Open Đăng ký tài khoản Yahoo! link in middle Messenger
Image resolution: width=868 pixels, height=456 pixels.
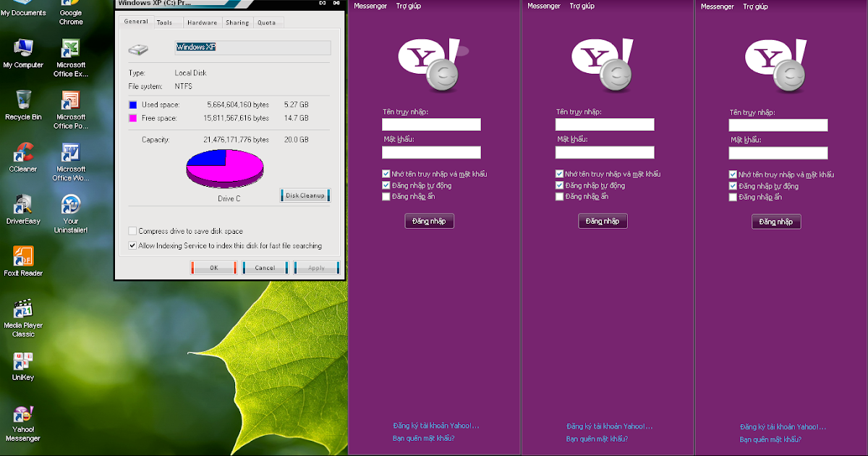click(610, 426)
